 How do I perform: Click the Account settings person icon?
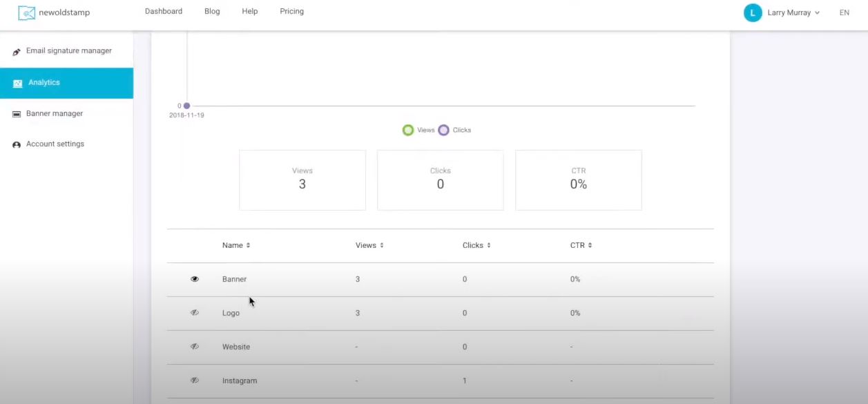pyautogui.click(x=17, y=145)
